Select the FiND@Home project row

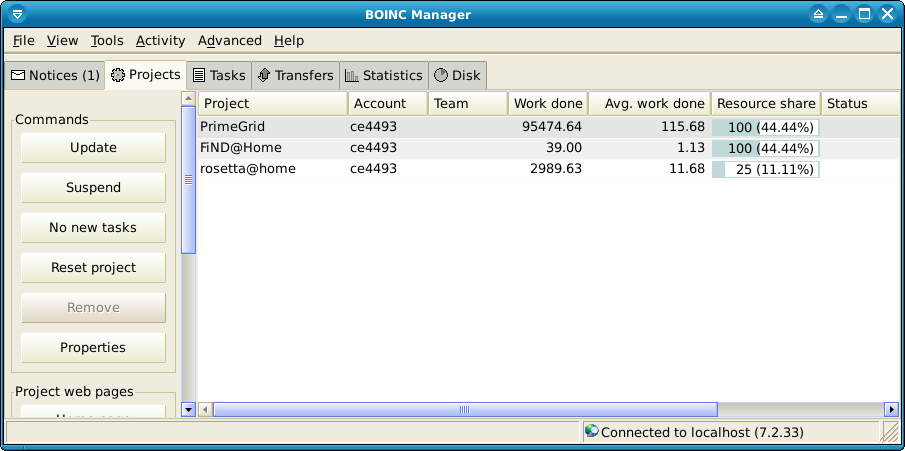tap(548, 148)
